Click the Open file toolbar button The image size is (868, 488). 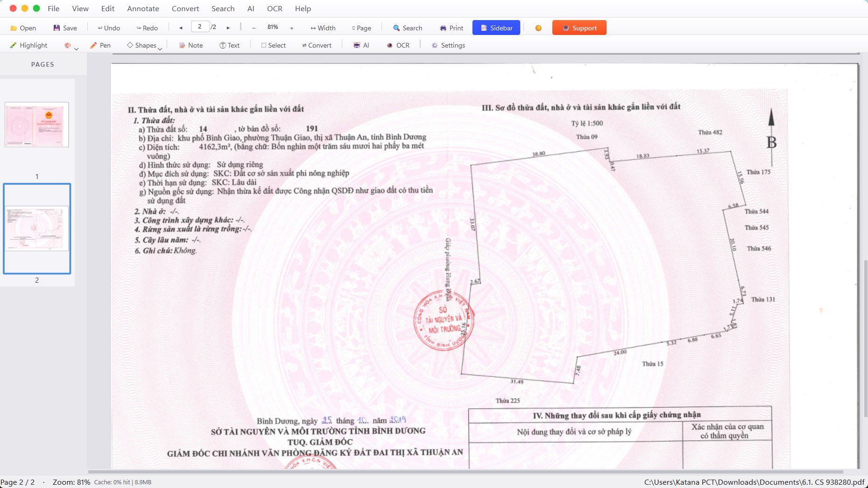click(x=23, y=28)
